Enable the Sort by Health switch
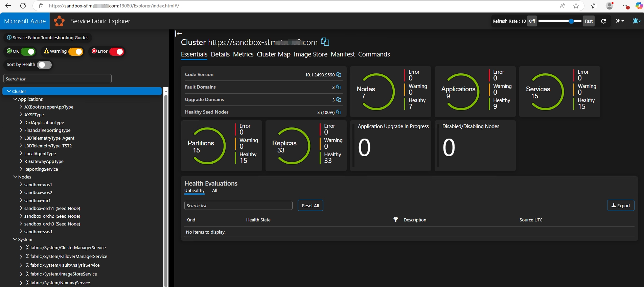The image size is (644, 287). tap(44, 65)
